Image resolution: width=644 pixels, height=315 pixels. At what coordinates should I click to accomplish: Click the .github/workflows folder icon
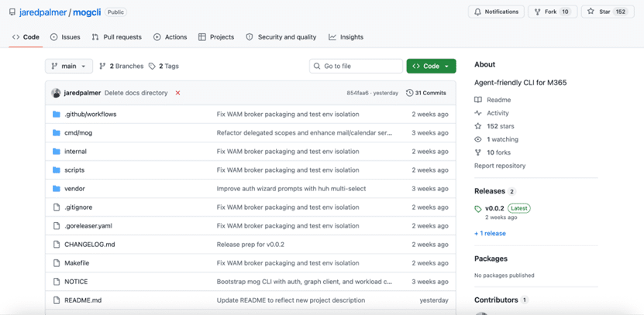tap(56, 115)
